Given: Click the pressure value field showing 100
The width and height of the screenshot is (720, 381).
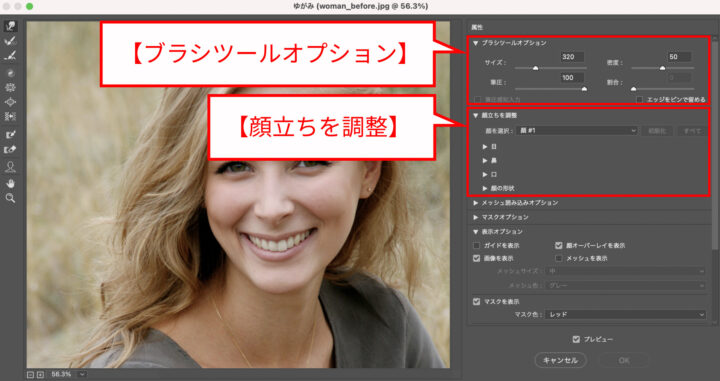Looking at the screenshot, I should tap(572, 78).
